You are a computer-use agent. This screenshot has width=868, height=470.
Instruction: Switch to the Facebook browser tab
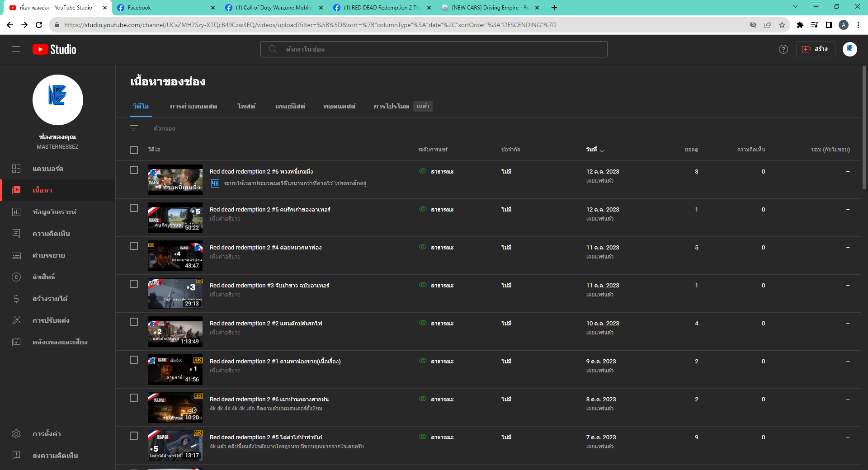click(x=165, y=8)
